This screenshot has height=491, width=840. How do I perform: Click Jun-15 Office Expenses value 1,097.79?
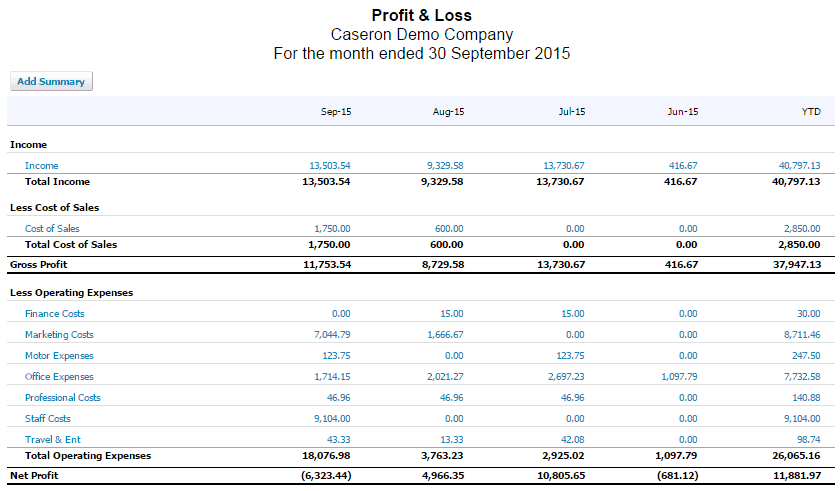(679, 376)
